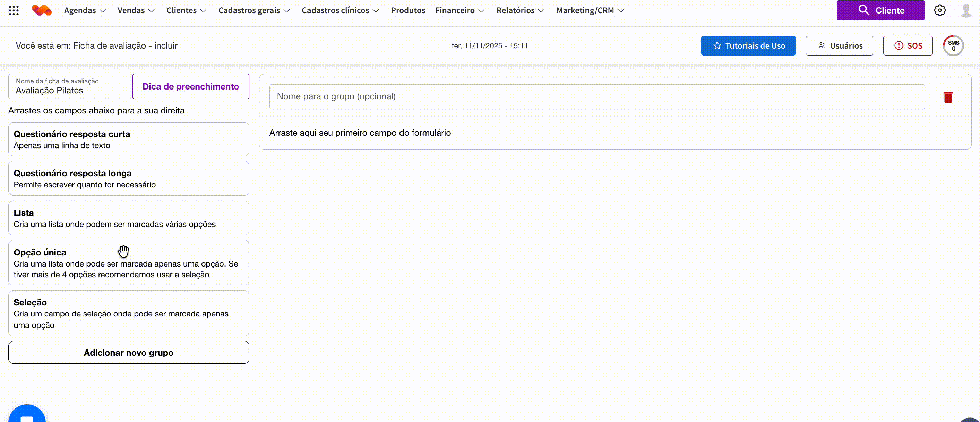Open the Produtos menu item
The width and height of the screenshot is (980, 422).
(408, 10)
